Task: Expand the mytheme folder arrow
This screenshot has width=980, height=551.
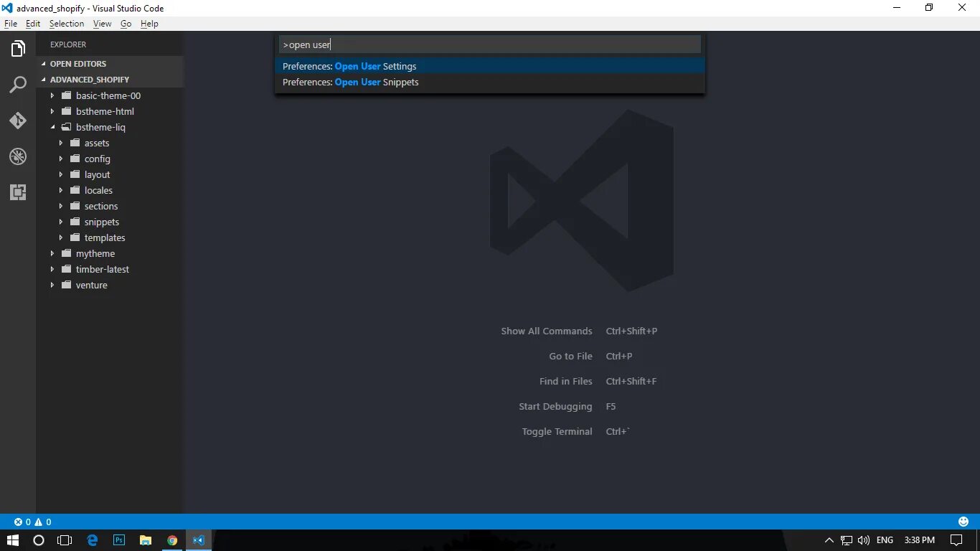Action: tap(52, 253)
